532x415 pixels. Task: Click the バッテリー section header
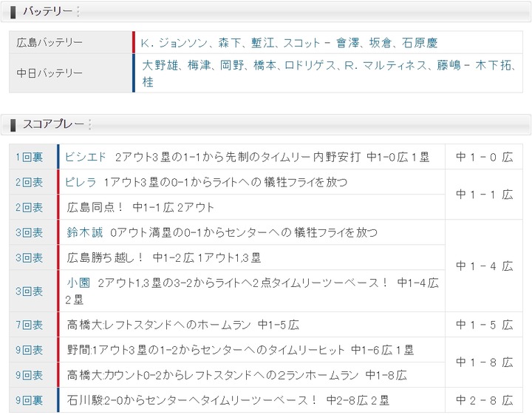(266, 12)
